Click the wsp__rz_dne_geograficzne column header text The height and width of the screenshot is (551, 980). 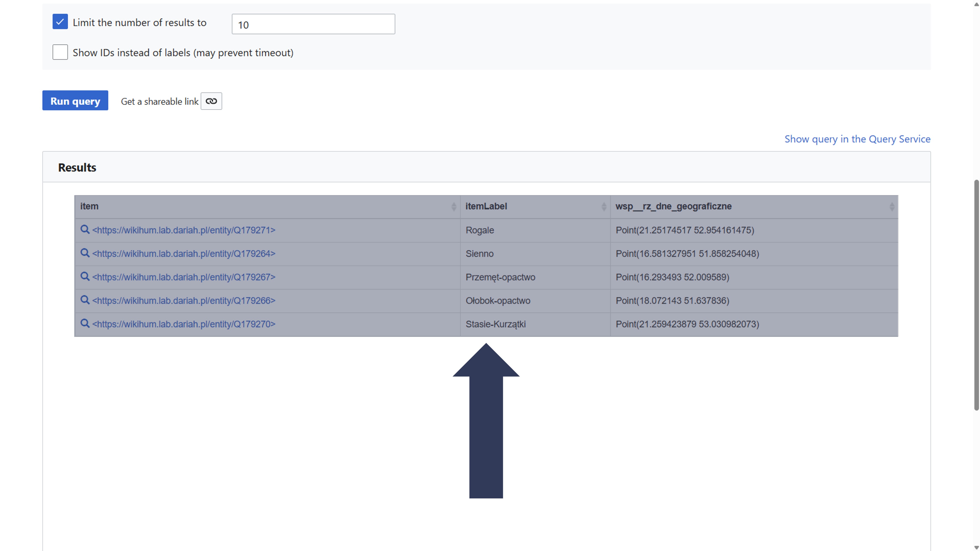click(x=673, y=206)
